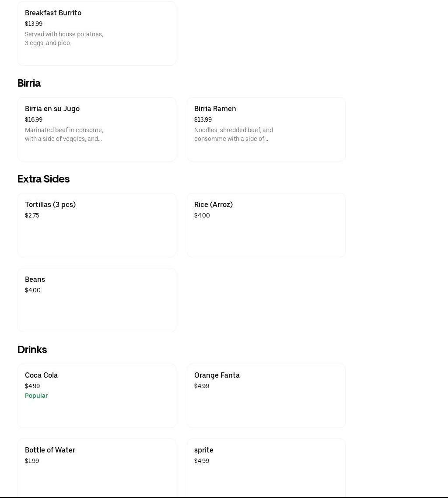Click the Extra Sides section heading
Image resolution: width=448 pixels, height=498 pixels.
(43, 179)
